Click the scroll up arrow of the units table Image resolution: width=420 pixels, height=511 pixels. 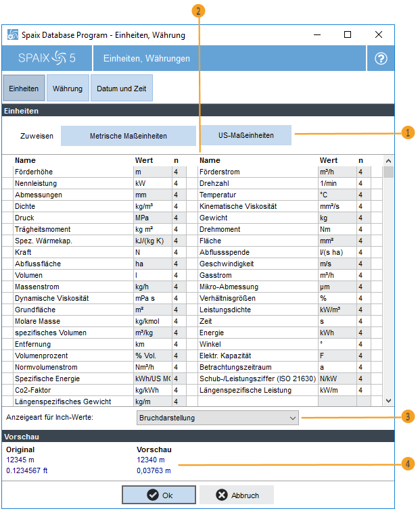coord(388,161)
